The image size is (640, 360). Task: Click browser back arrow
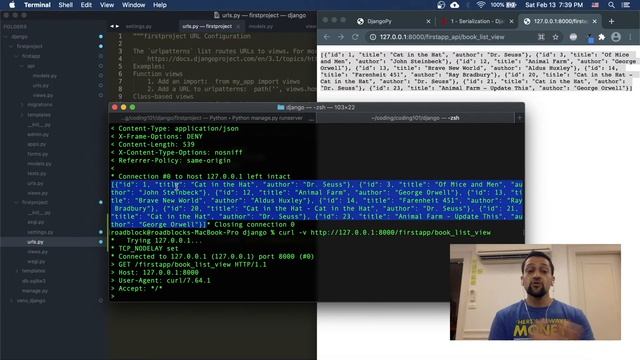click(327, 37)
